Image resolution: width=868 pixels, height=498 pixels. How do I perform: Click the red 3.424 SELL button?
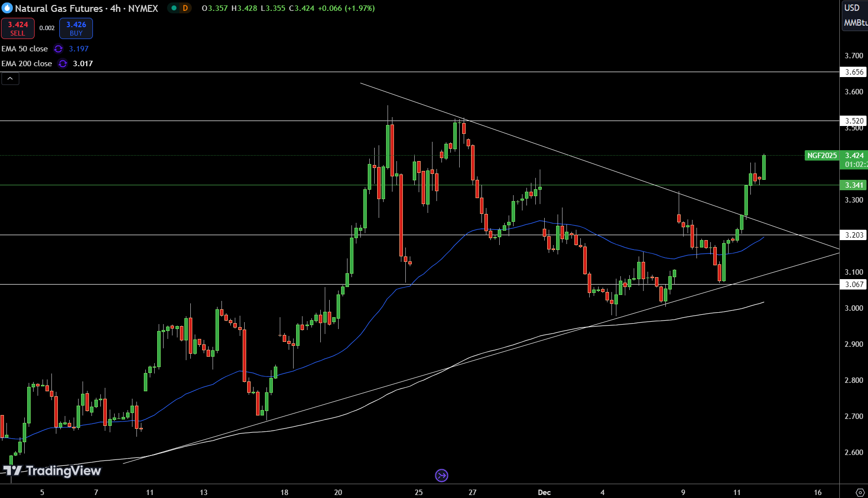[x=18, y=28]
